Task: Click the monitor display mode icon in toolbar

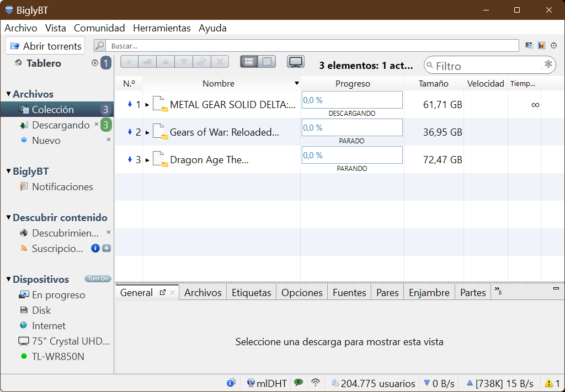Action: (296, 62)
